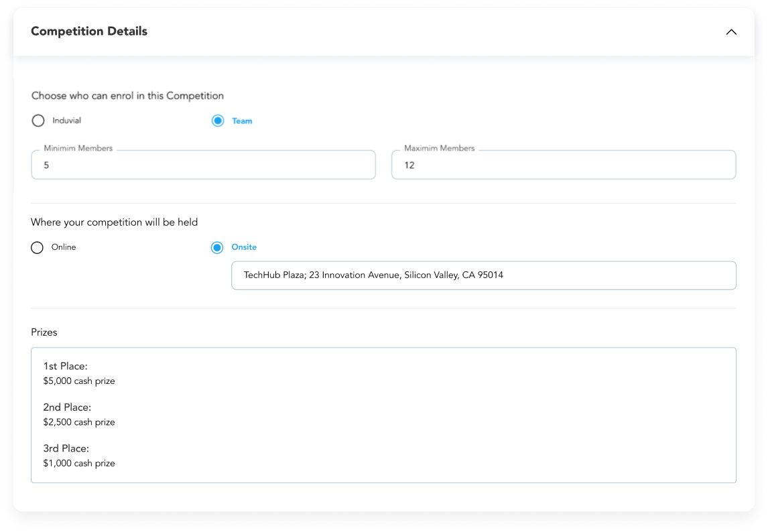Place cursor on the 2nd Place line
The height and width of the screenshot is (532, 768).
(x=67, y=407)
